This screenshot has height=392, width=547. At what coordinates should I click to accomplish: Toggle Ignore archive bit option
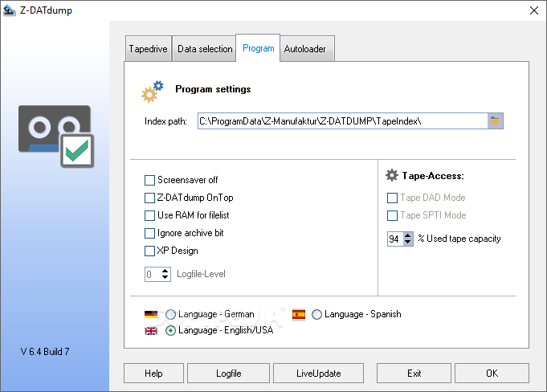pyautogui.click(x=149, y=233)
